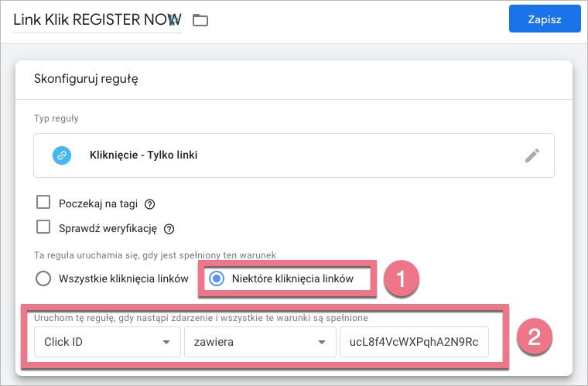Click the blue link icon for Kliknięcie trigger
The image size is (588, 386).
(62, 155)
